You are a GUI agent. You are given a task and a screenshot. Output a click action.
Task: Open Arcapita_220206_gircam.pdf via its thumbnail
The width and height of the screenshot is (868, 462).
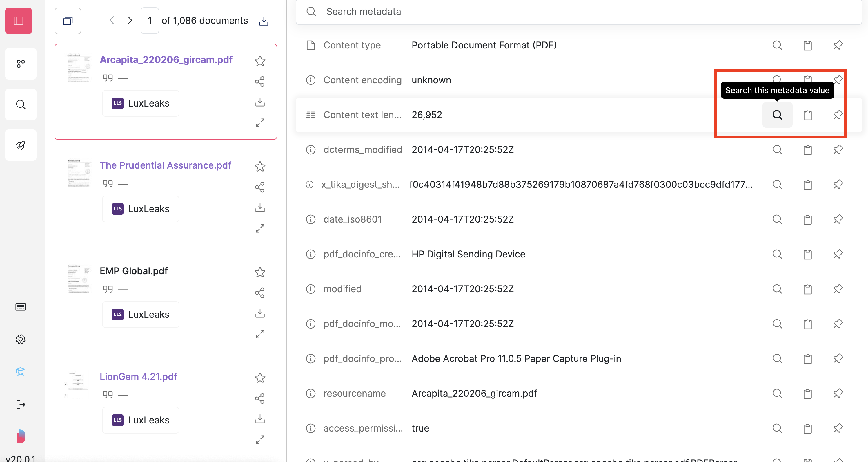click(79, 68)
